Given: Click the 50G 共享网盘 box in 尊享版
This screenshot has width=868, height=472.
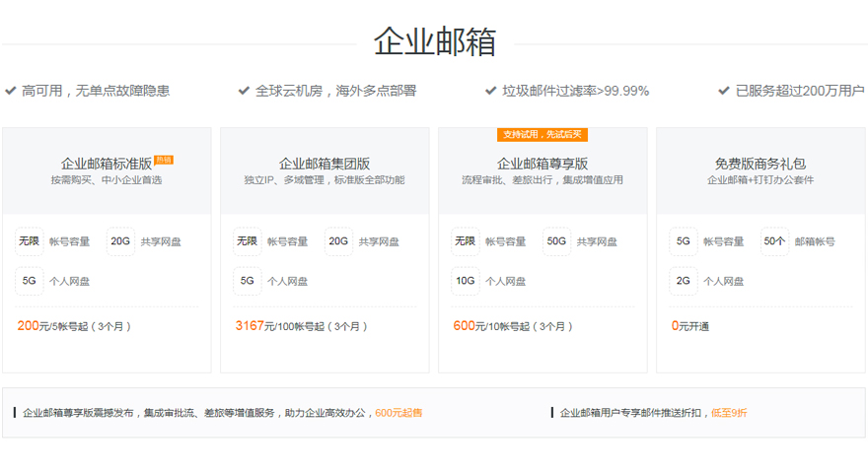Looking at the screenshot, I should [556, 241].
